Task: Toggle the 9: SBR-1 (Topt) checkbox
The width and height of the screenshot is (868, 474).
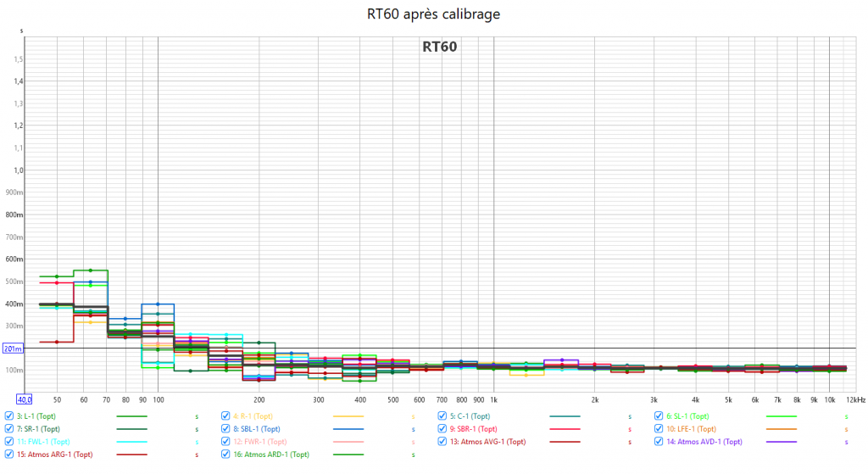Action: click(442, 429)
